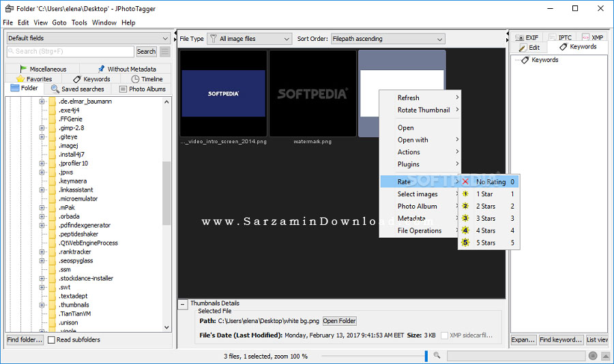Choose Rotate Thumbnail in context menu
Viewport: 614px width, 364px height.
420,110
